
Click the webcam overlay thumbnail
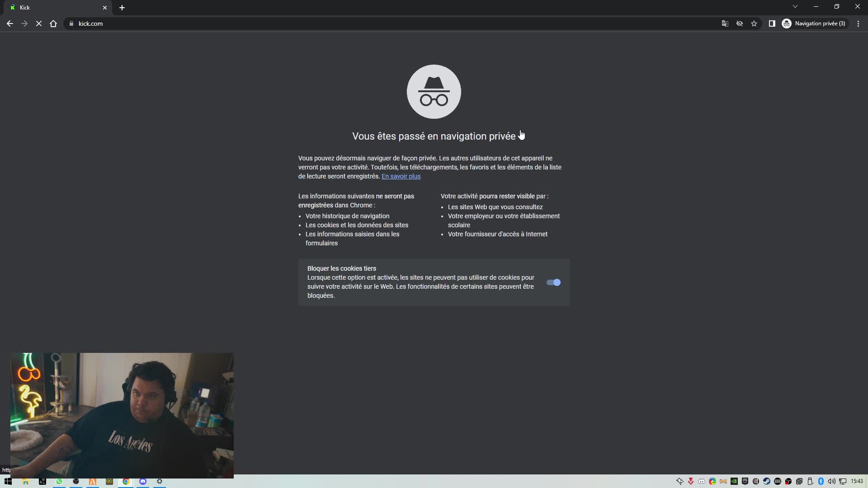(x=122, y=415)
